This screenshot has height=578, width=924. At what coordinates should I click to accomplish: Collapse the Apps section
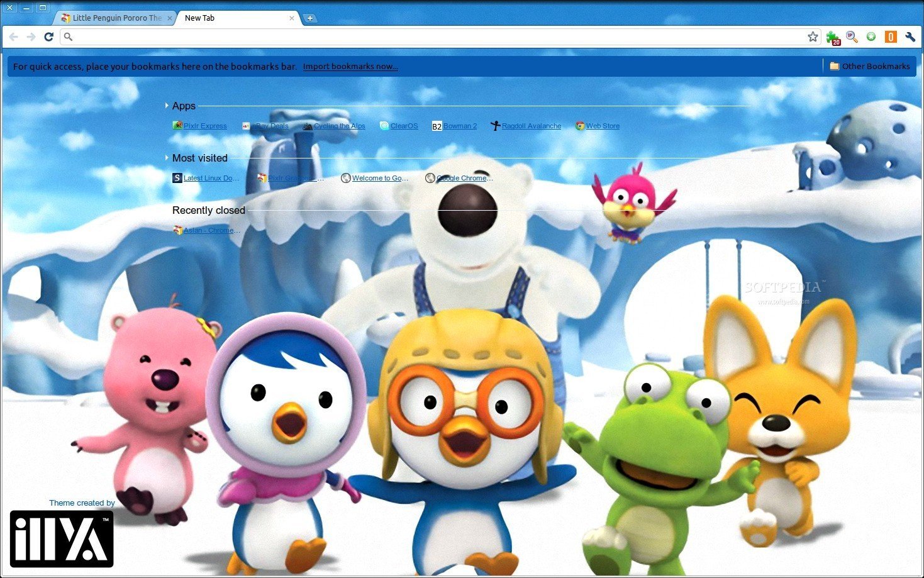pos(167,106)
